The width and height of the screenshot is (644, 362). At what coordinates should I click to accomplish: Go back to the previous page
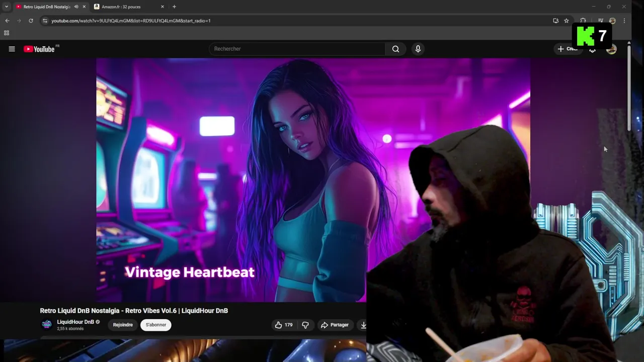coord(7,21)
